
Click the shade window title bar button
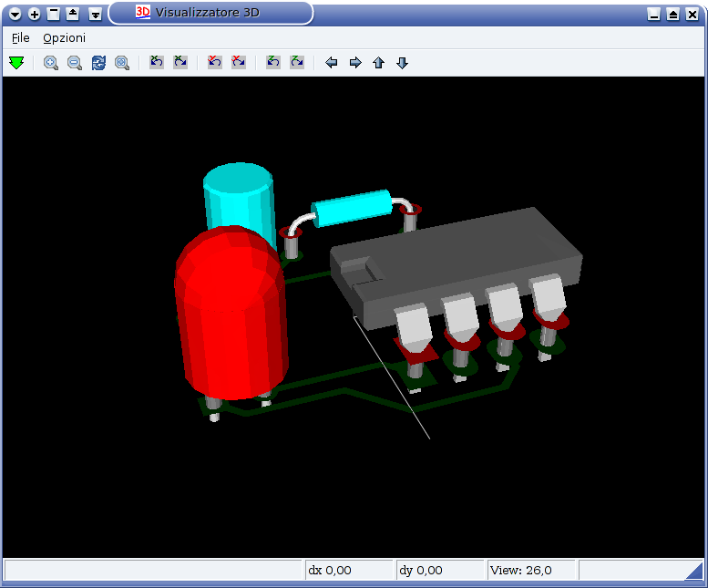tap(53, 14)
